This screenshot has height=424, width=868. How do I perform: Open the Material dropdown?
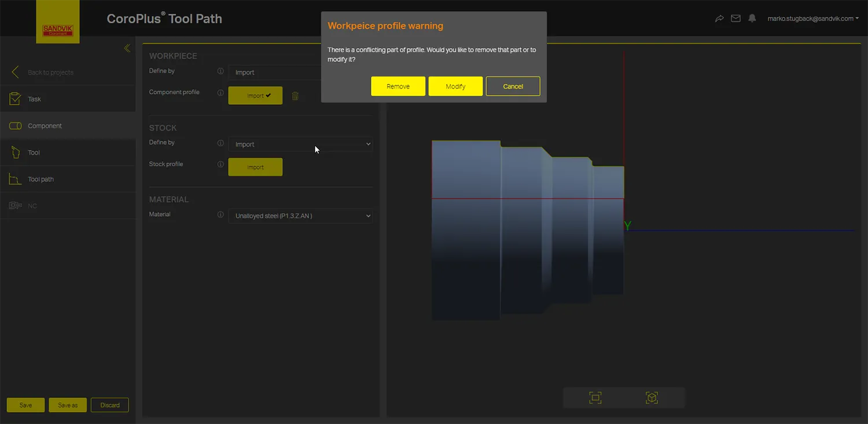(300, 216)
